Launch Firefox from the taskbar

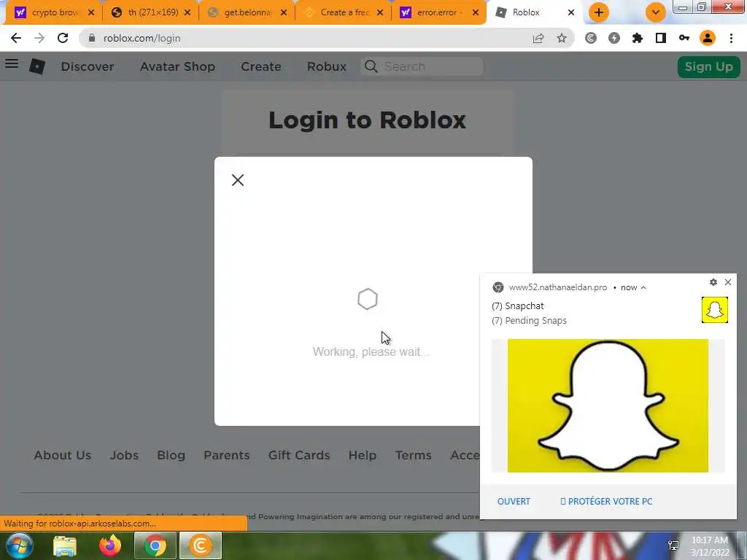(110, 545)
